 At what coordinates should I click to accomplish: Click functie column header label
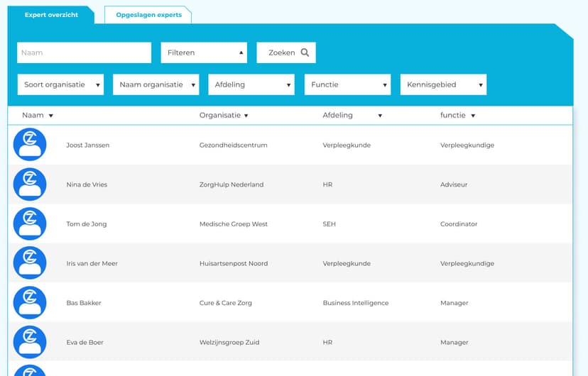coord(452,116)
